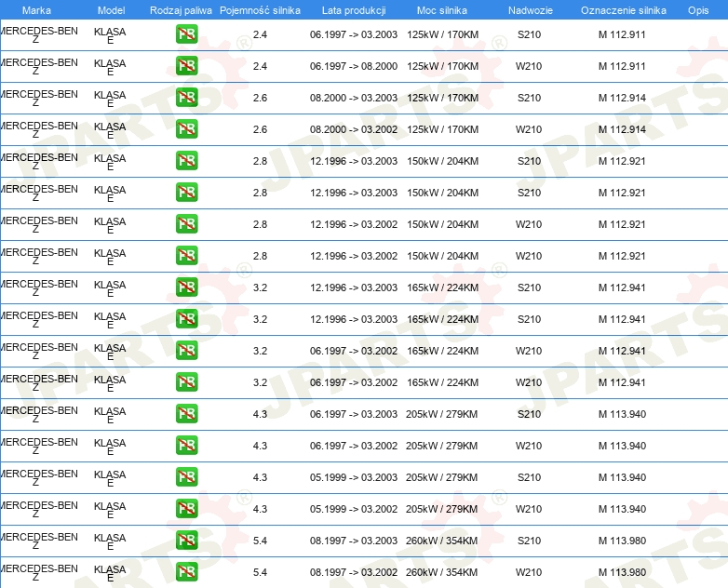728x588 pixels.
Task: Select fuel icon in 4.3 S210 05.1999 row
Action: coord(186,477)
